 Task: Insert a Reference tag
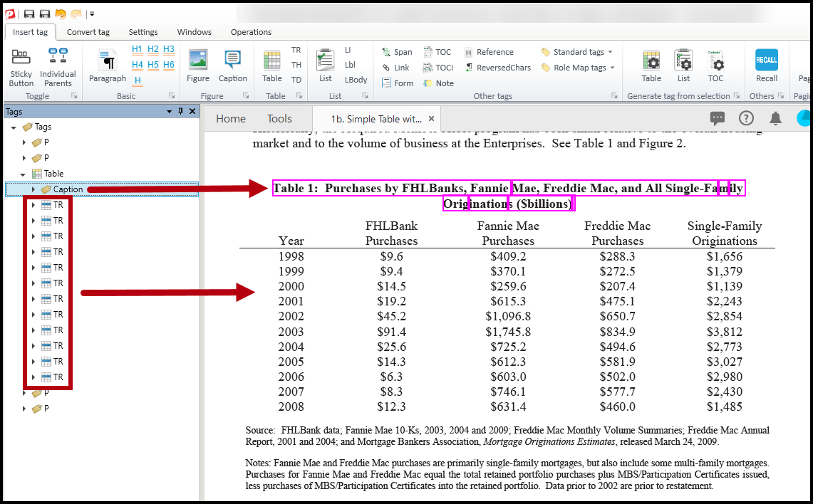pos(489,52)
